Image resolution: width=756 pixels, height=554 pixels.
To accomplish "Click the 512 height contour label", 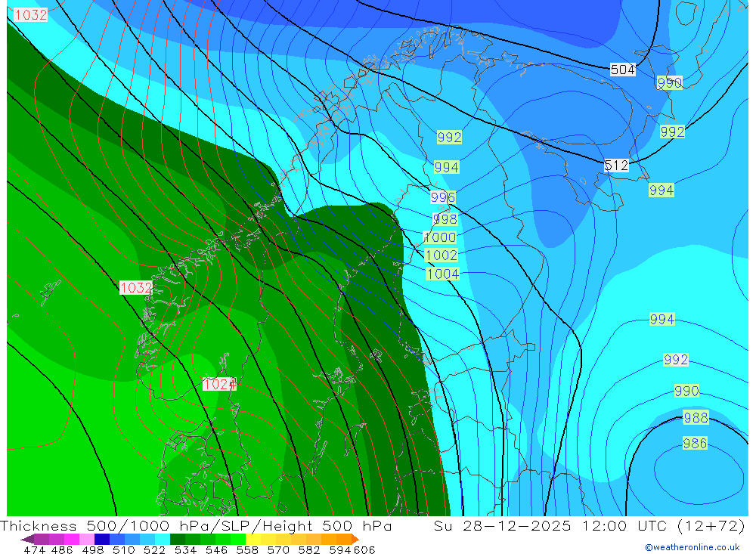I will click(616, 166).
